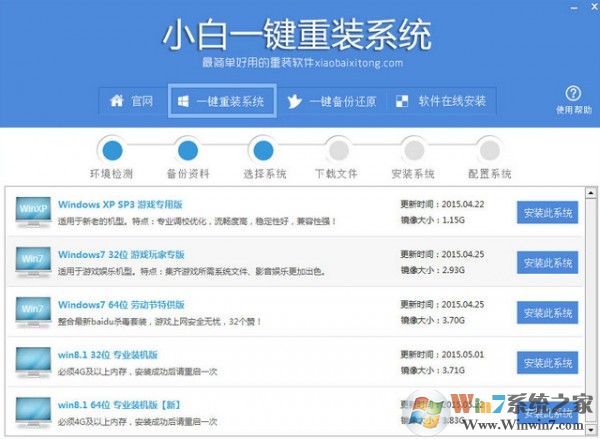Click the WinXP monitor thumbnail
The image size is (600, 439).
pyautogui.click(x=33, y=212)
